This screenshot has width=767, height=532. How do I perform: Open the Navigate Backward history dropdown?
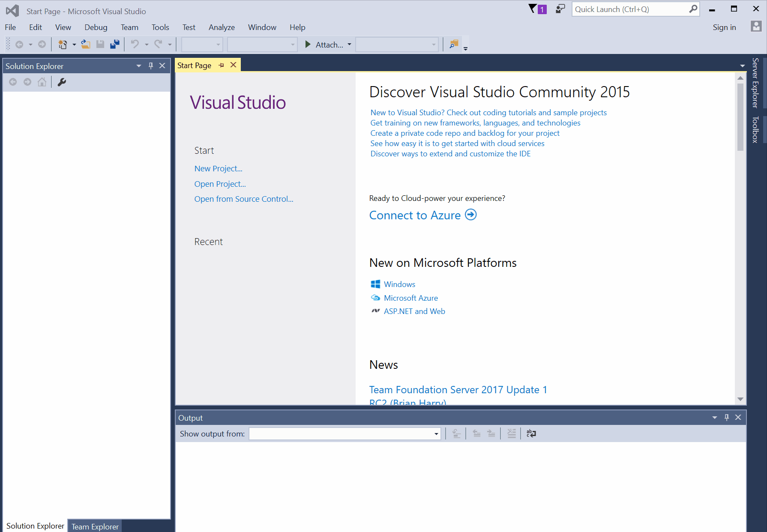30,45
